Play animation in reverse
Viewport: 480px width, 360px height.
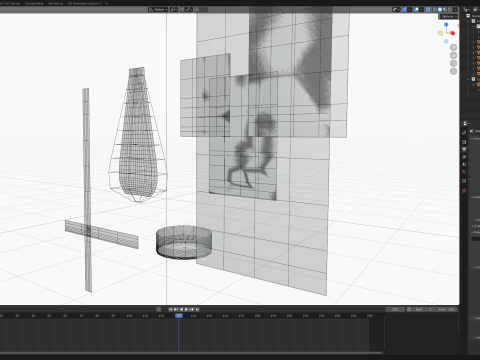(181, 309)
